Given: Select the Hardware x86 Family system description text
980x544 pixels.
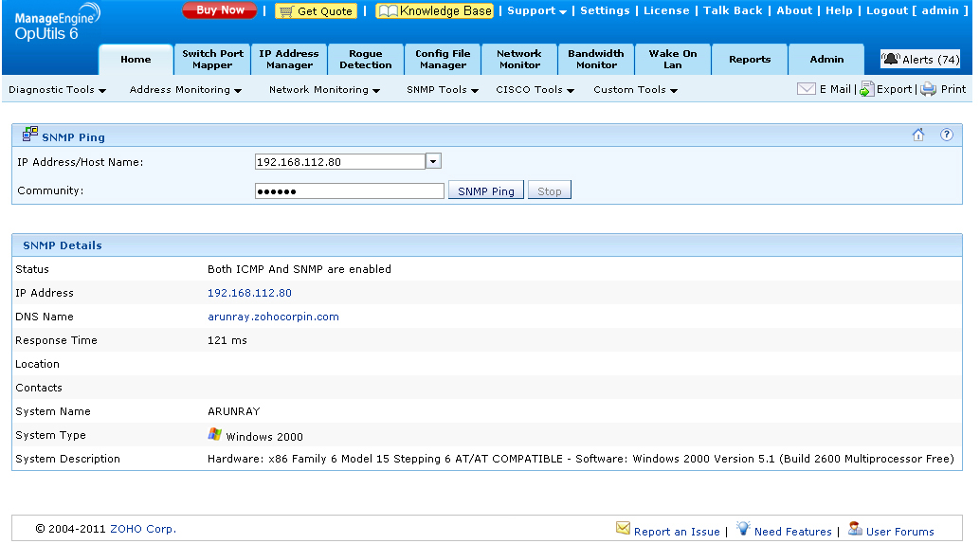Looking at the screenshot, I should 581,459.
